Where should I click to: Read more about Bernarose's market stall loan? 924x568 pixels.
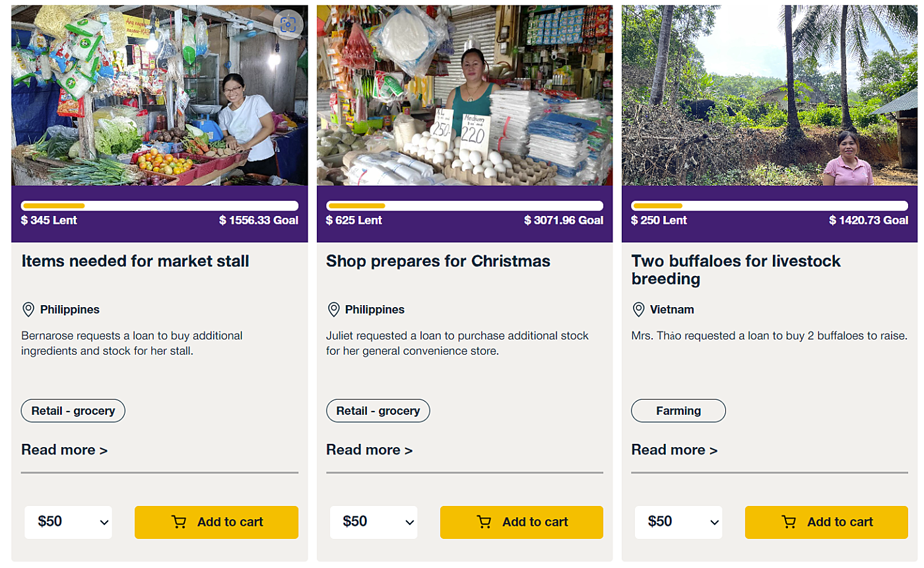pos(65,450)
